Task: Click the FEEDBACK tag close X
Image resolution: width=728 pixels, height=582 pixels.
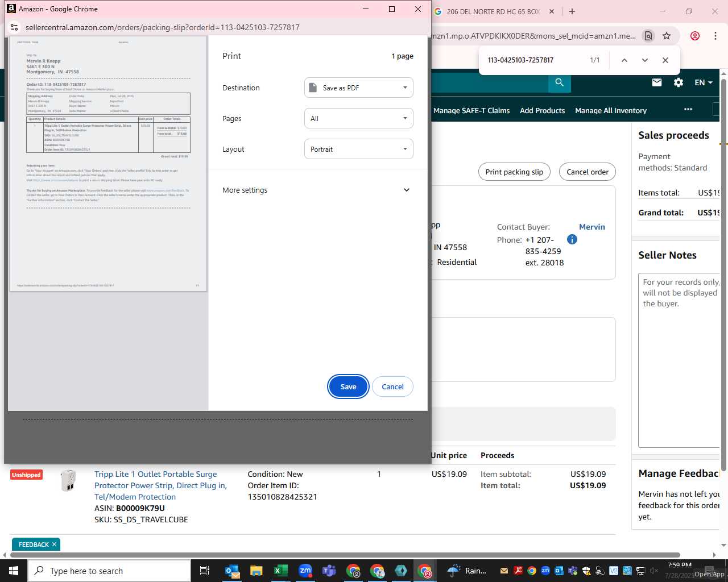Action: pos(55,544)
